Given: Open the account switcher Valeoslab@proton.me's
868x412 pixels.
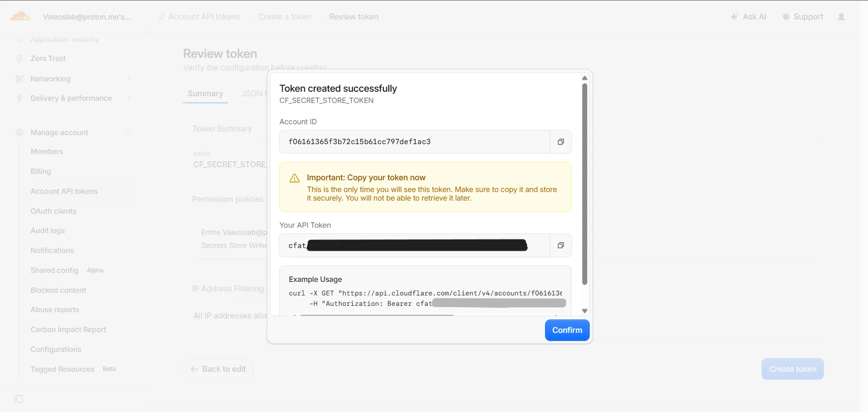Looking at the screenshot, I should pyautogui.click(x=87, y=17).
